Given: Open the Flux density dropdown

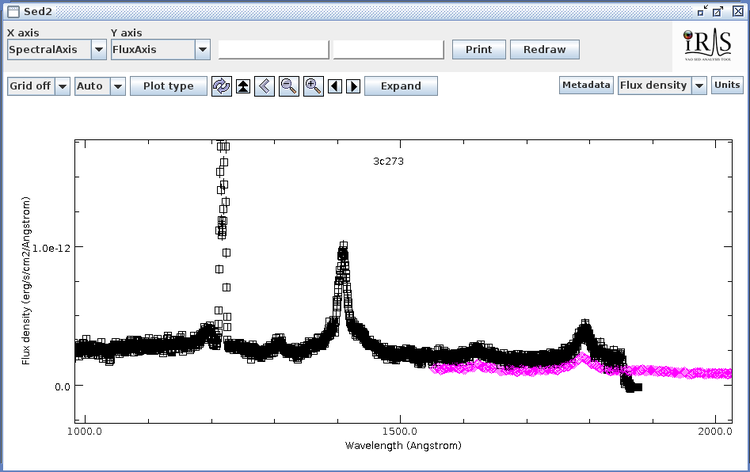Looking at the screenshot, I should [699, 86].
